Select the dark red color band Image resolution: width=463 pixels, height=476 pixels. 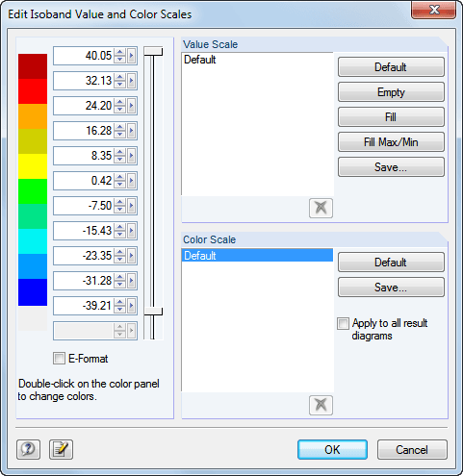click(x=33, y=66)
